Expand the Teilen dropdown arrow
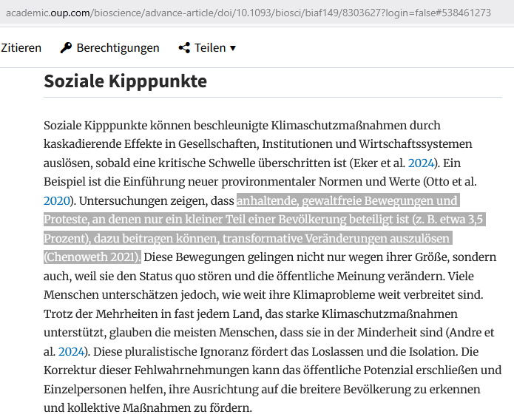This screenshot has width=514, height=420. point(234,48)
